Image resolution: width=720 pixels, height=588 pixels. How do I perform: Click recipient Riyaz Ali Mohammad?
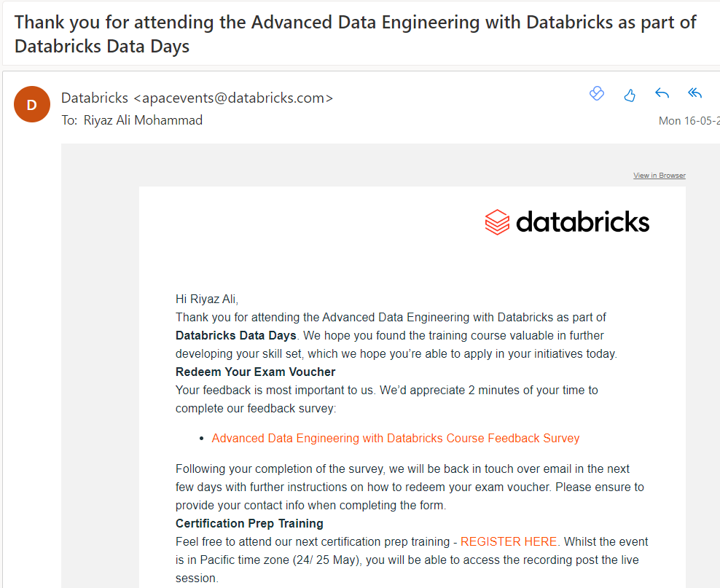[x=143, y=120]
